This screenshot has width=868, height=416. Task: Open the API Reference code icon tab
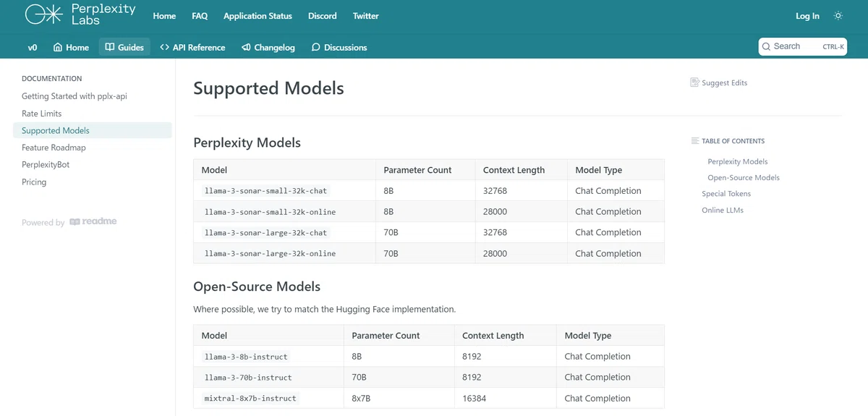(192, 47)
